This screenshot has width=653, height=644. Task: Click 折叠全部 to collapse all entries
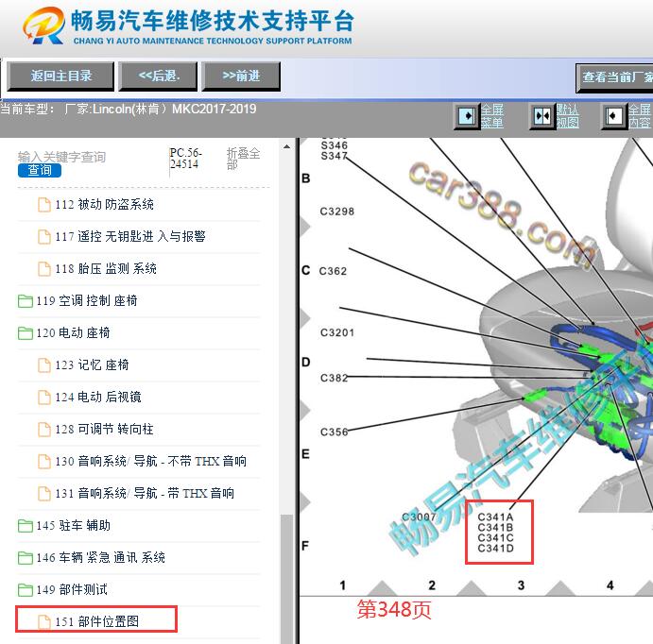pos(243,159)
